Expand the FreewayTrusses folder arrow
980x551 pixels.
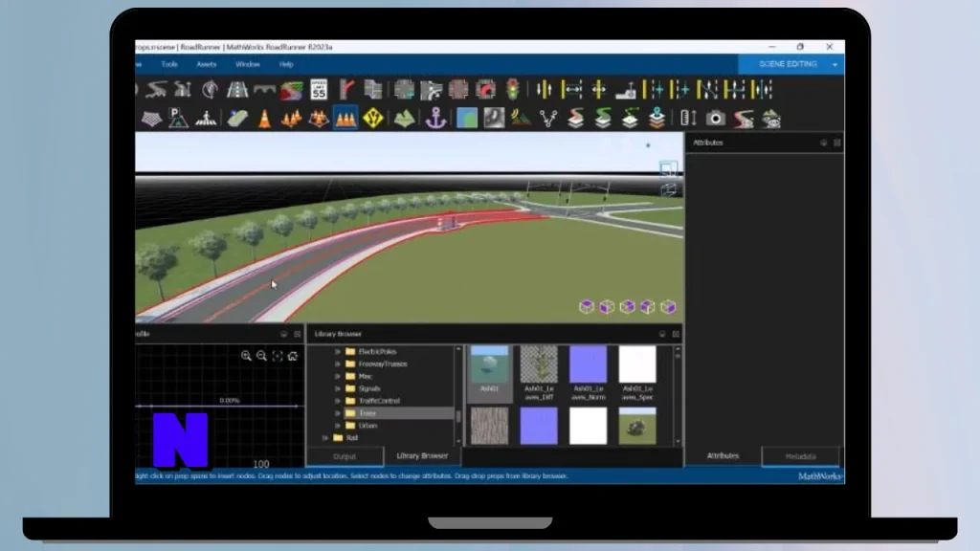pos(338,364)
